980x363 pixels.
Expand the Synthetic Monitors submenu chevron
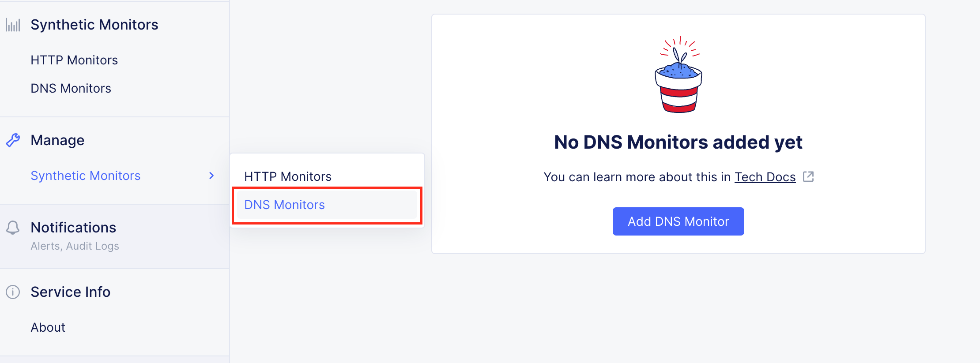(211, 176)
